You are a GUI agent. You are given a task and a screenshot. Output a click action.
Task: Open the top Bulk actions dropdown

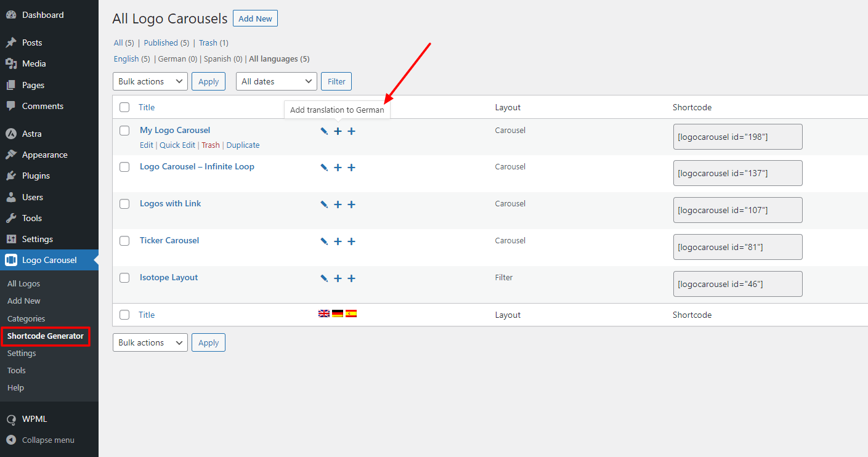150,81
